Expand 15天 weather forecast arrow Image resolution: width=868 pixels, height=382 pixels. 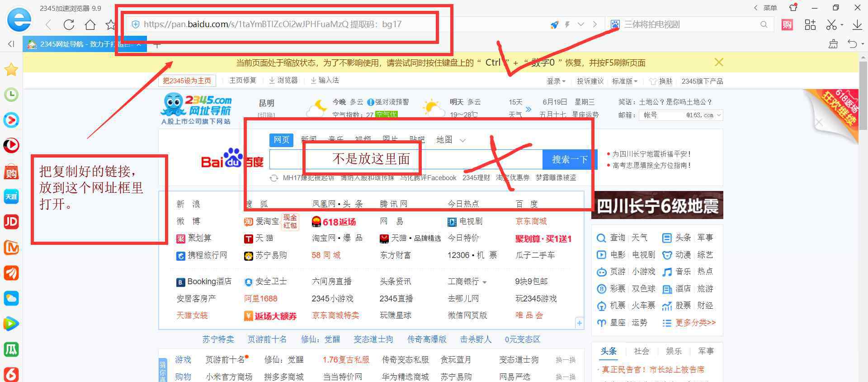[528, 109]
